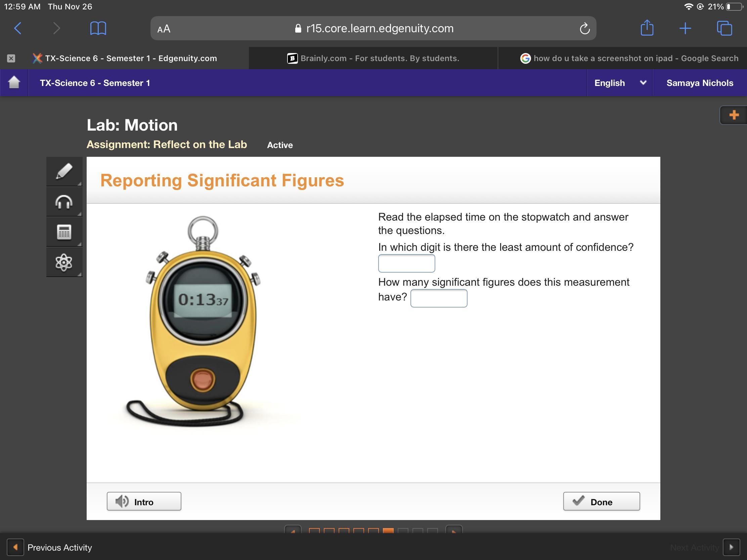Play the Intro audio button
This screenshot has width=747, height=560.
[144, 501]
